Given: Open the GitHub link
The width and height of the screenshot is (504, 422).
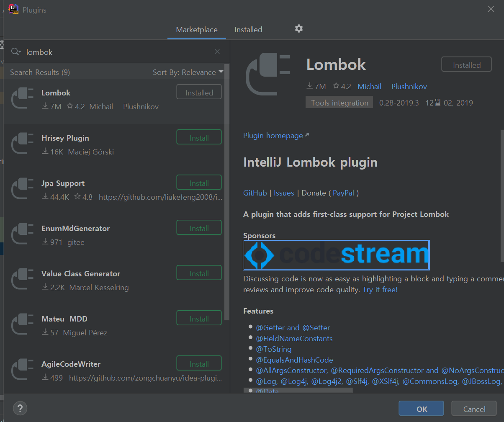Looking at the screenshot, I should (x=255, y=193).
